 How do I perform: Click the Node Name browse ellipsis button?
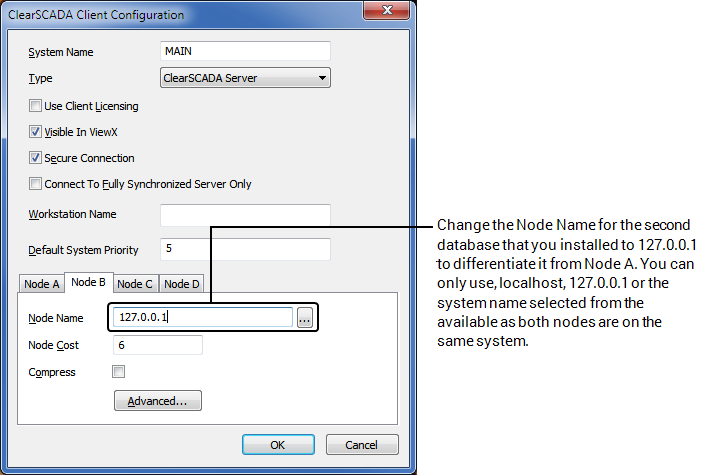pos(305,318)
